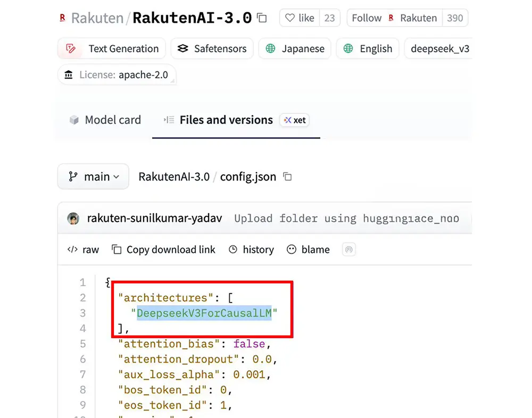The width and height of the screenshot is (532, 418).
Task: Navigate to the RakutenAI-3.0 root folder link
Action: [174, 177]
